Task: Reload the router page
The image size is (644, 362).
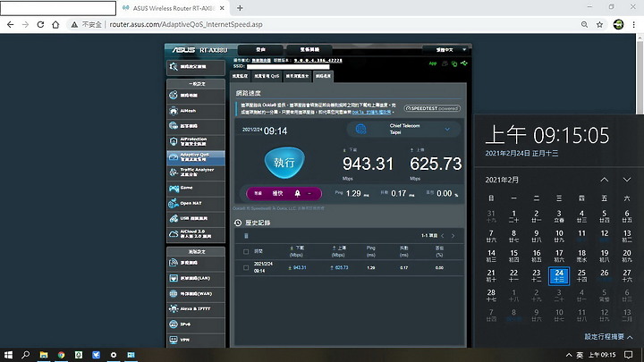Action: point(40,25)
